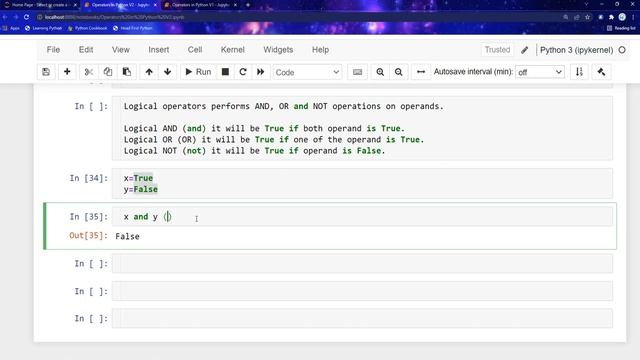Open the command palette keyboard icon
Screen dimensions: 640x360
[x=358, y=72]
